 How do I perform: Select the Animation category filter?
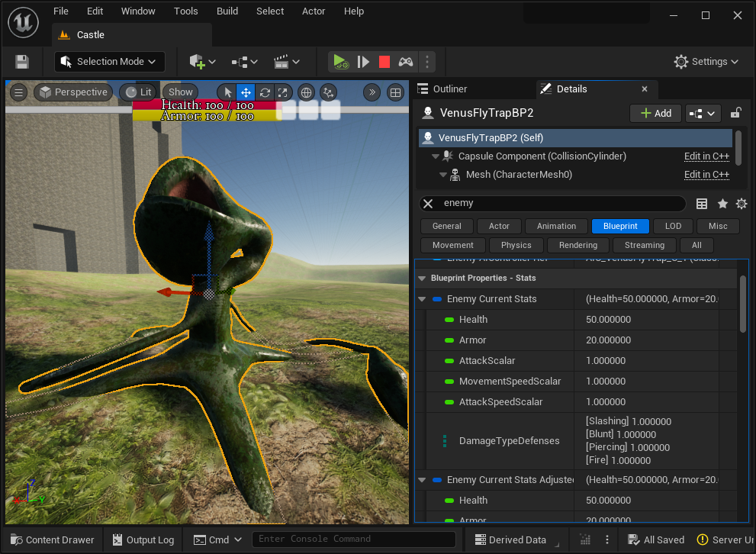pyautogui.click(x=556, y=226)
